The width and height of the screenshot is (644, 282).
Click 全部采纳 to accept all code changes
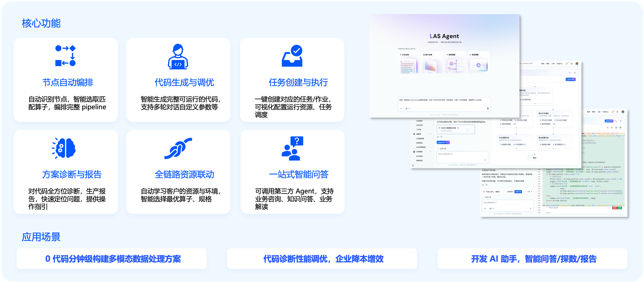pos(518,192)
